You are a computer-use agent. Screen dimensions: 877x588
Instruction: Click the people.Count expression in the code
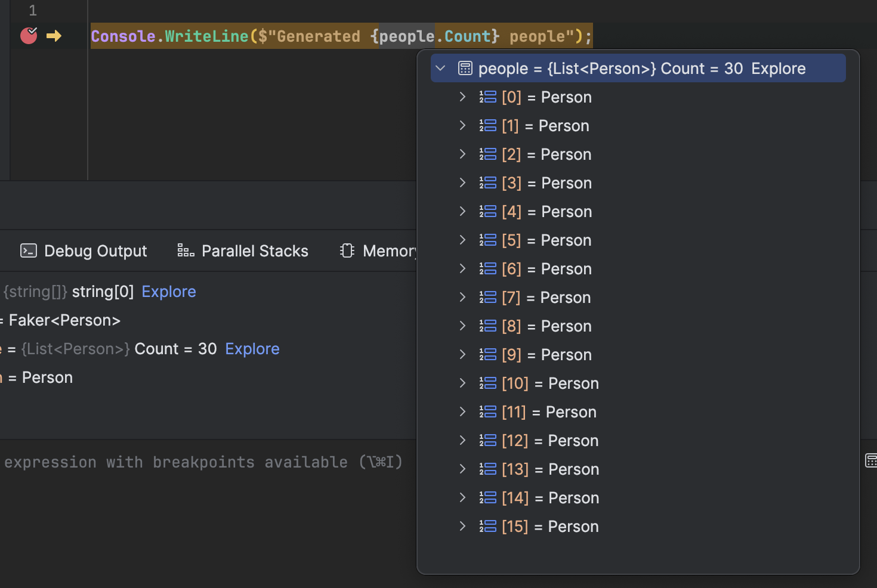(434, 36)
